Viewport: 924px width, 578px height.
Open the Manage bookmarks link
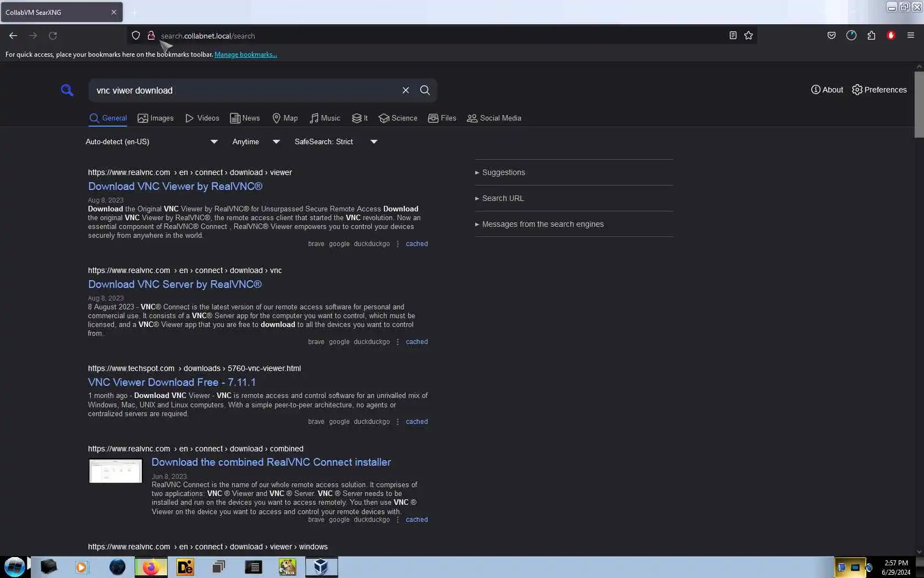click(245, 54)
